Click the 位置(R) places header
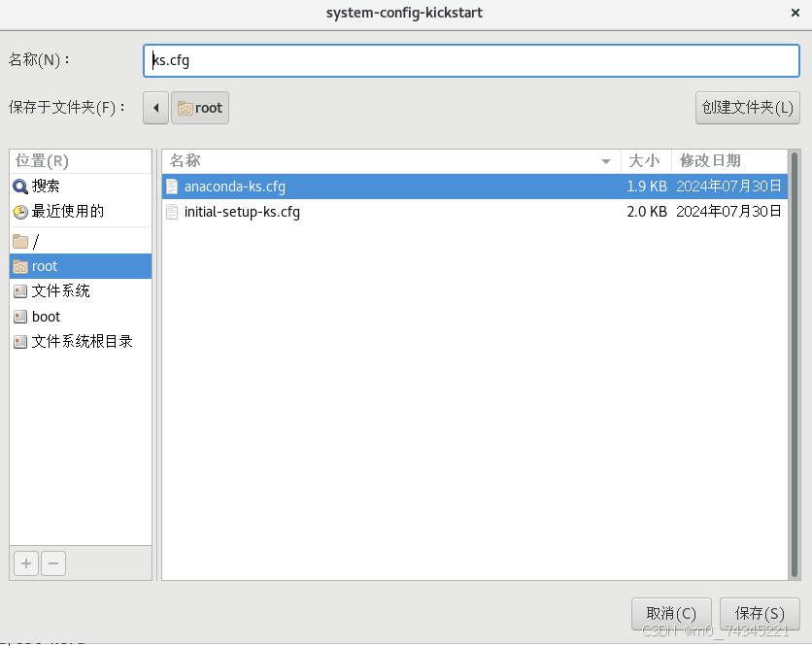The image size is (812, 646). click(x=81, y=161)
